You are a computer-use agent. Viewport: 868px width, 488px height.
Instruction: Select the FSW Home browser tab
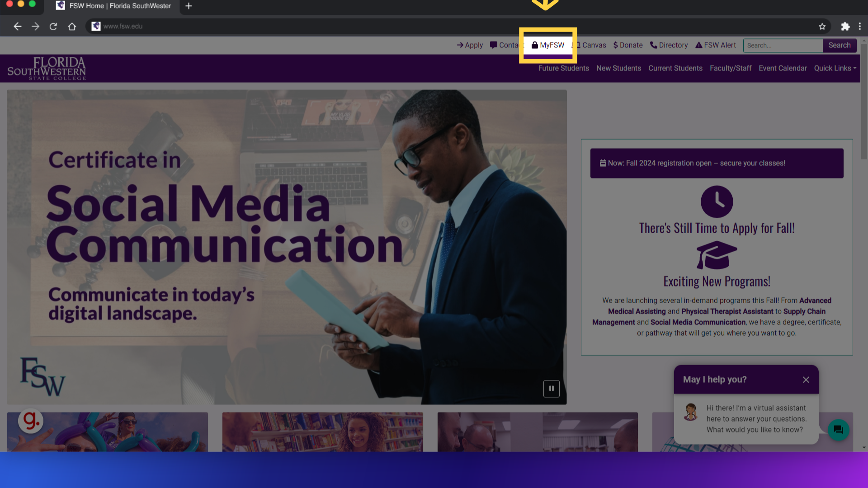point(113,6)
